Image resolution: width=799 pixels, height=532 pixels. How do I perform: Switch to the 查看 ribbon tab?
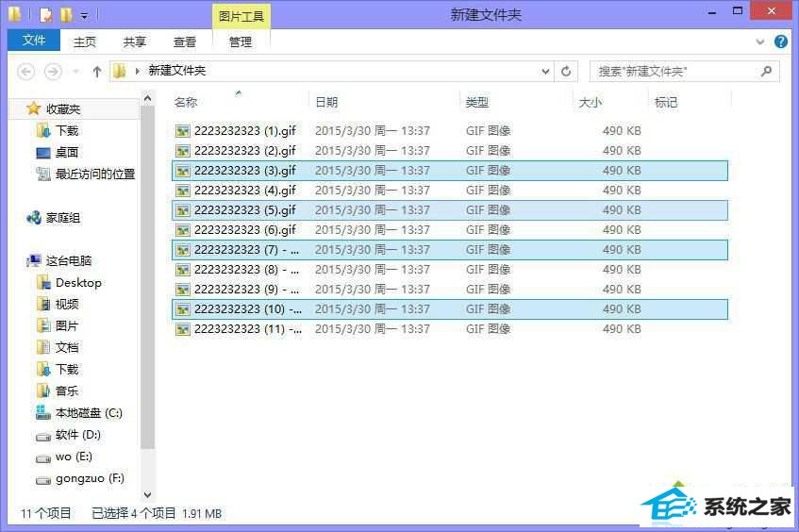[x=185, y=42]
